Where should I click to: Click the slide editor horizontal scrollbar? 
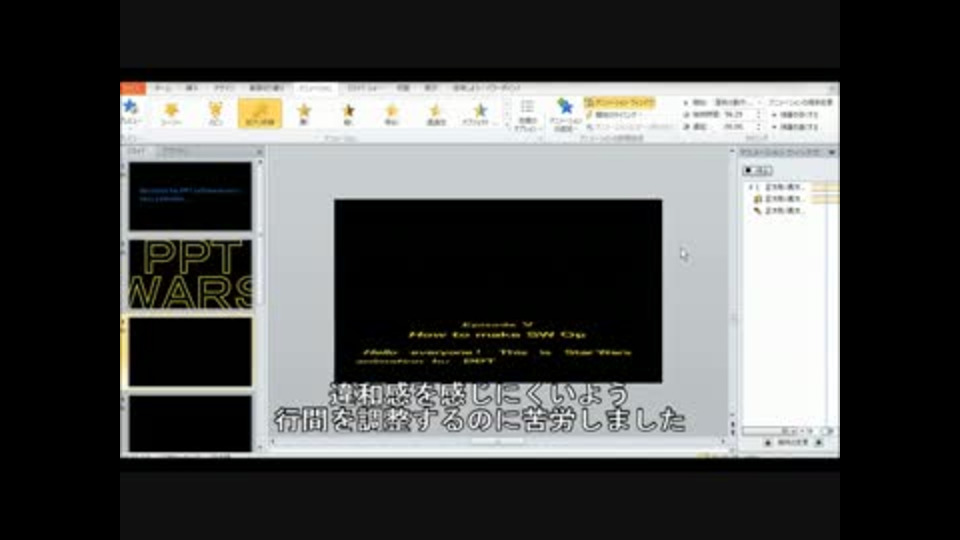click(497, 441)
